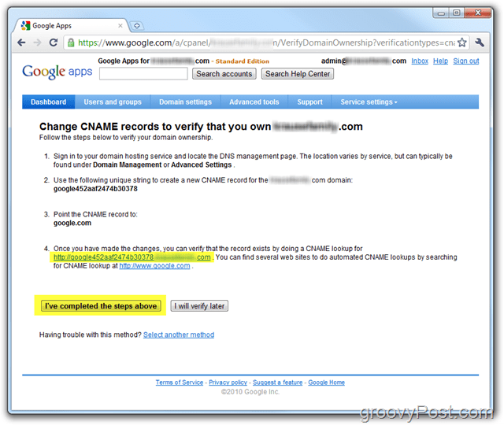
Task: Focus the address bar URL
Action: pyautogui.click(x=266, y=42)
